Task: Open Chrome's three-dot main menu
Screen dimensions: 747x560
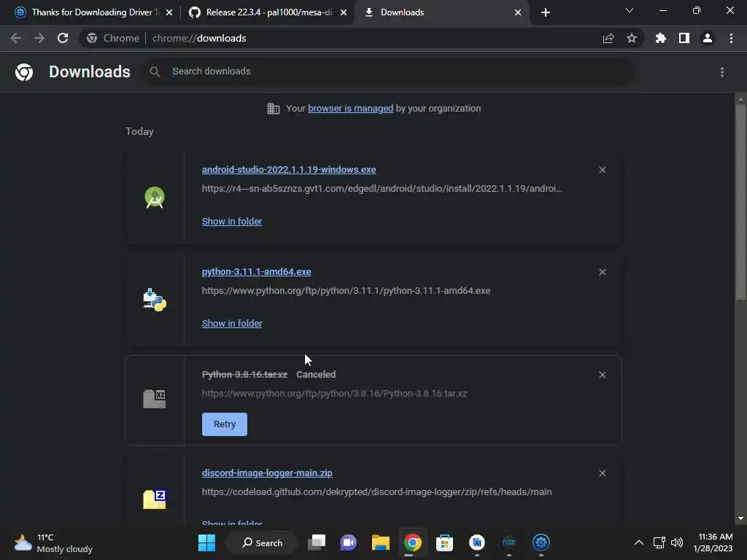Action: pyautogui.click(x=731, y=38)
